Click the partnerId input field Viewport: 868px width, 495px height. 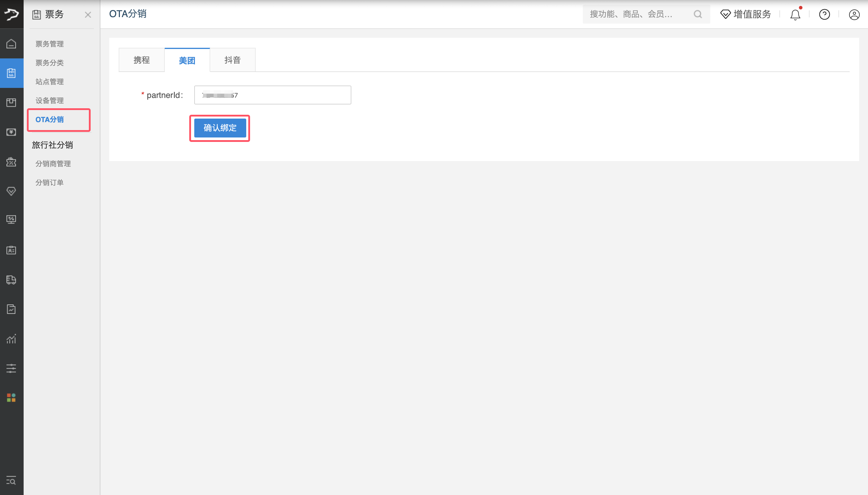[x=272, y=95]
